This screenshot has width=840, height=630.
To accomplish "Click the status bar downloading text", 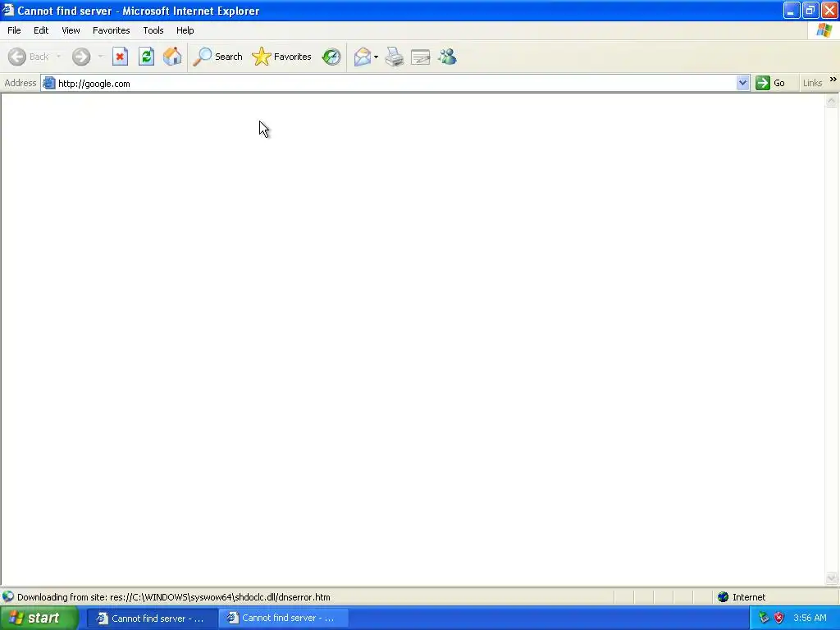I will (x=174, y=597).
